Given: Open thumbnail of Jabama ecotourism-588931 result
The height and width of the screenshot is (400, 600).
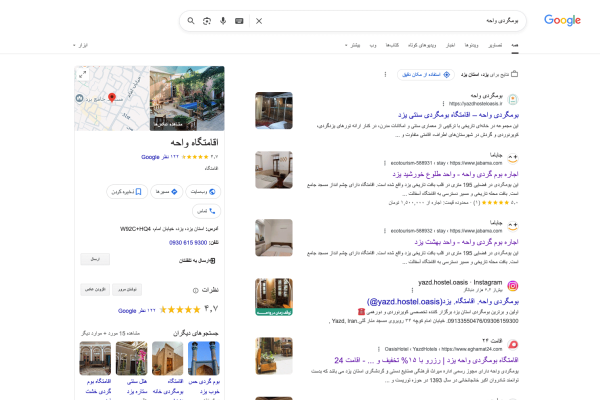Looking at the screenshot, I should [274, 170].
